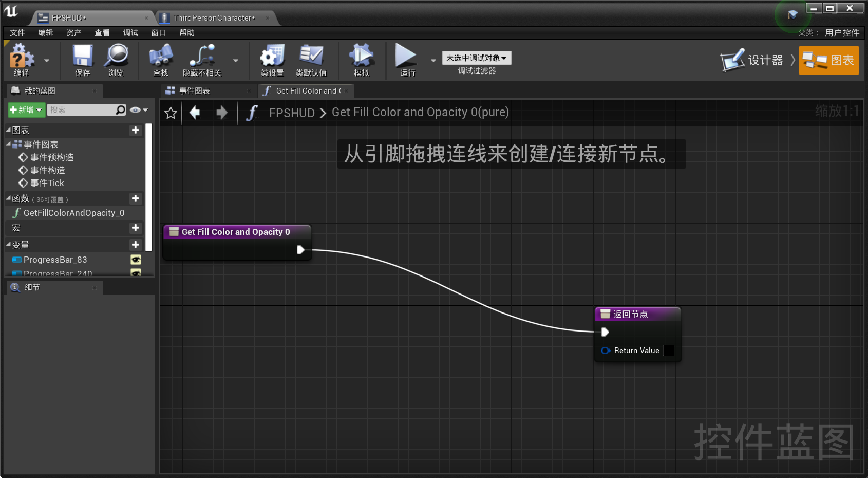This screenshot has height=478, width=868.
Task: Open Class Settings gear icon
Action: [272, 57]
